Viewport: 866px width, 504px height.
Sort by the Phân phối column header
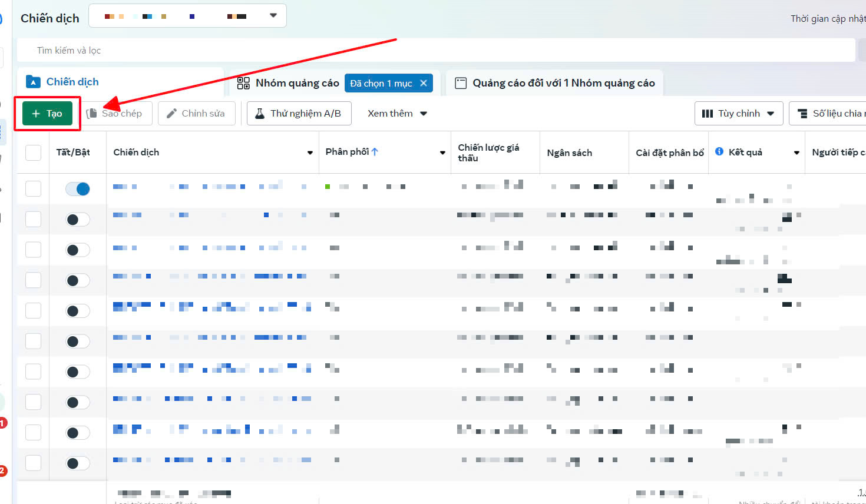pyautogui.click(x=352, y=152)
